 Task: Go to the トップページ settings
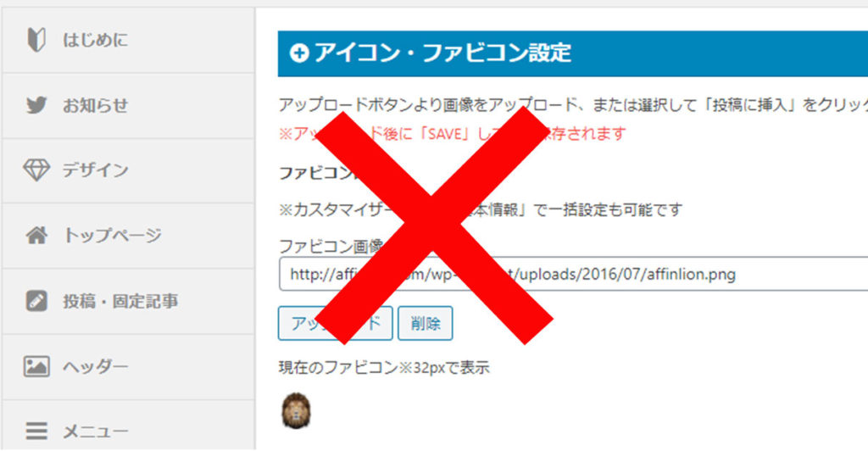pyautogui.click(x=128, y=236)
